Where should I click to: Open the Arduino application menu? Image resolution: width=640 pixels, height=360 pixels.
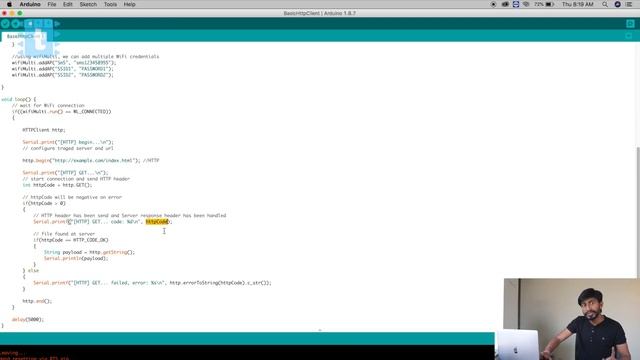point(30,4)
